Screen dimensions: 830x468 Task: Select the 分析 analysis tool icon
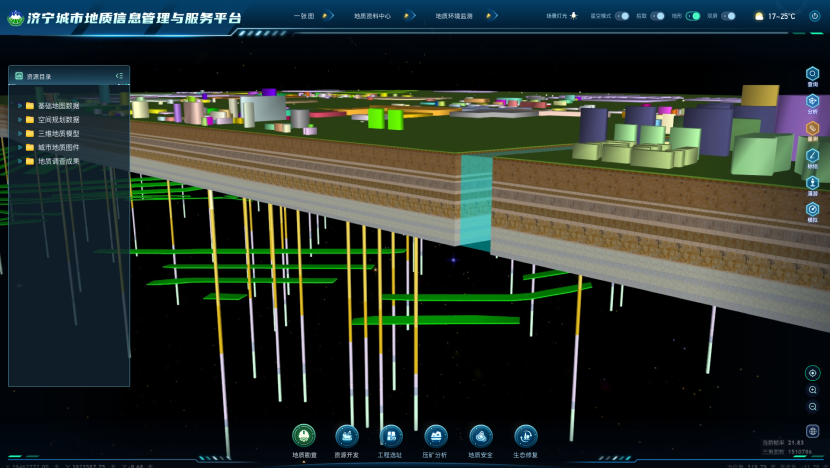click(x=812, y=101)
